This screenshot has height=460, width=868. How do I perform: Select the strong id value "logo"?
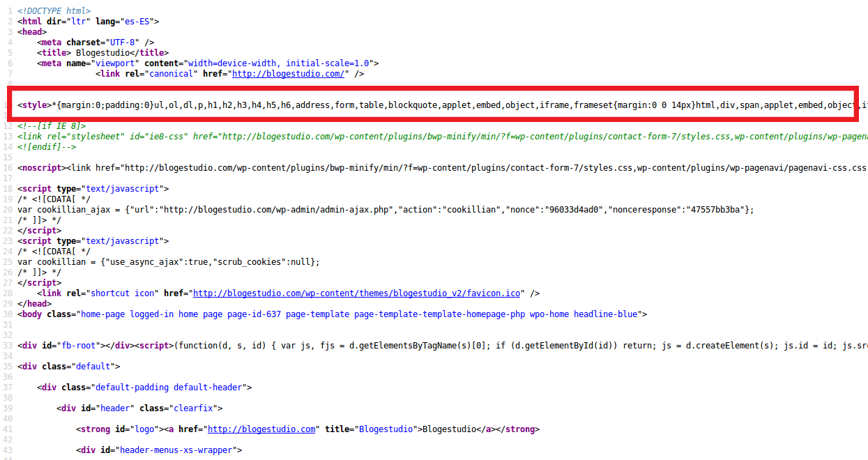pos(144,429)
